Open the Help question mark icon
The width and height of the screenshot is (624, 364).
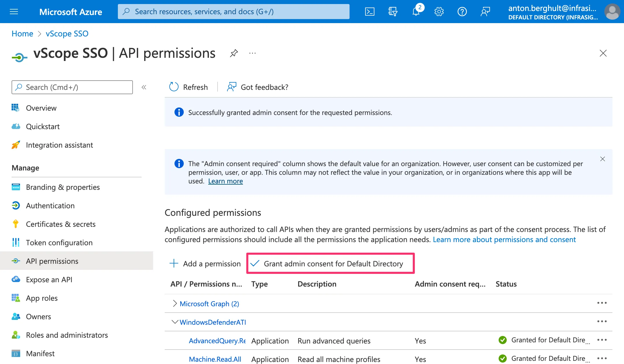pyautogui.click(x=462, y=12)
